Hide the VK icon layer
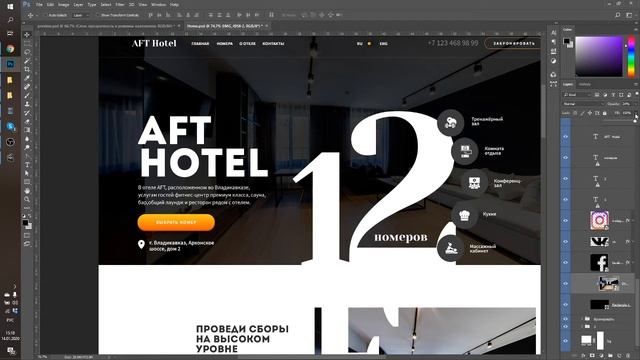The image size is (640, 360). click(566, 242)
